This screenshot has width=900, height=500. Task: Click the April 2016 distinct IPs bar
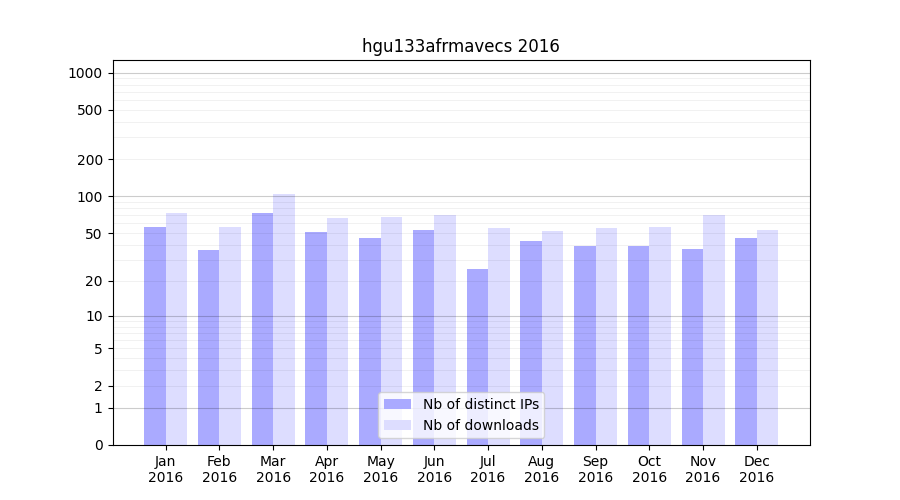coord(316,338)
